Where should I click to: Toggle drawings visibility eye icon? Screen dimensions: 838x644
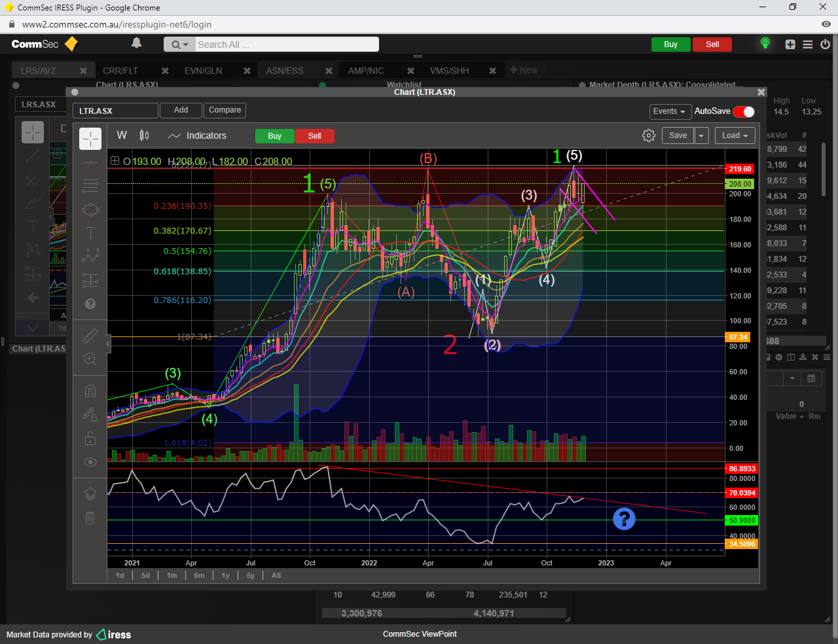coord(90,462)
